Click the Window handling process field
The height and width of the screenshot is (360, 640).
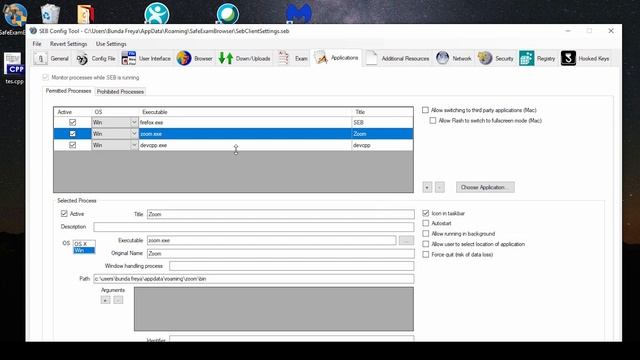(291, 266)
